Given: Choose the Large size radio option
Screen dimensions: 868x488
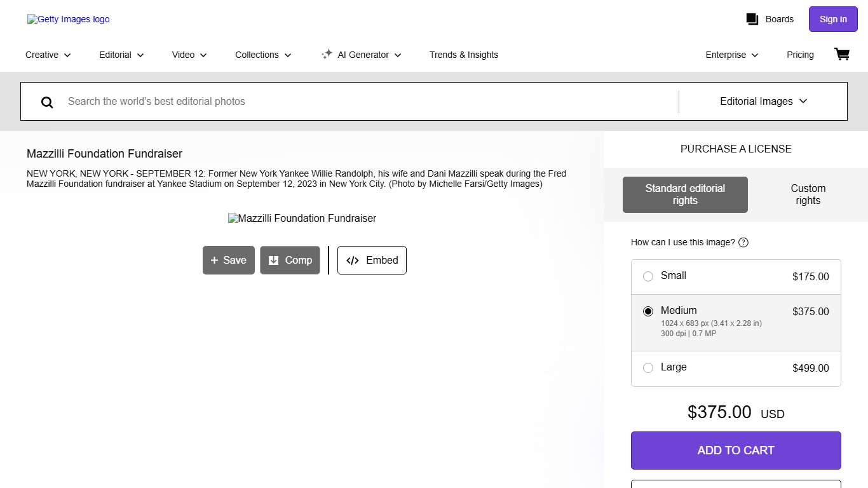Looking at the screenshot, I should [648, 368].
